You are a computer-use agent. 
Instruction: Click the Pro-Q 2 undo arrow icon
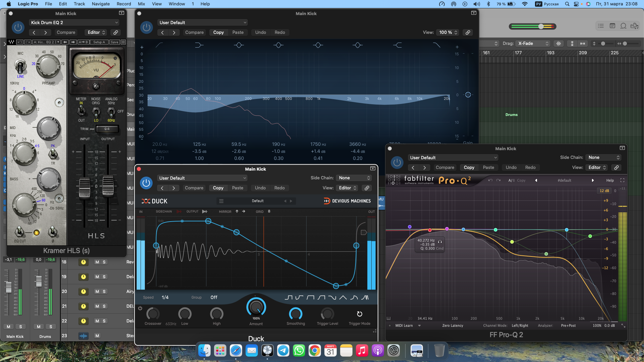coord(490,180)
